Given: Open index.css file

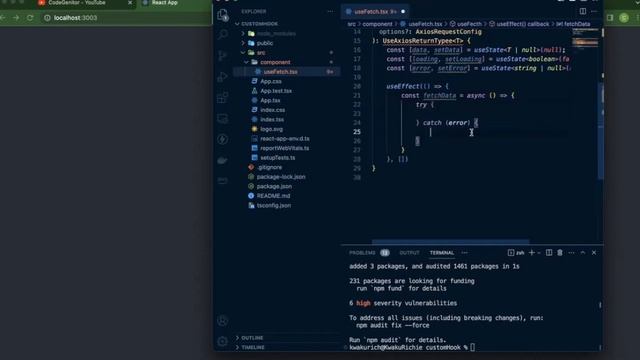Looking at the screenshot, I should click(x=273, y=110).
